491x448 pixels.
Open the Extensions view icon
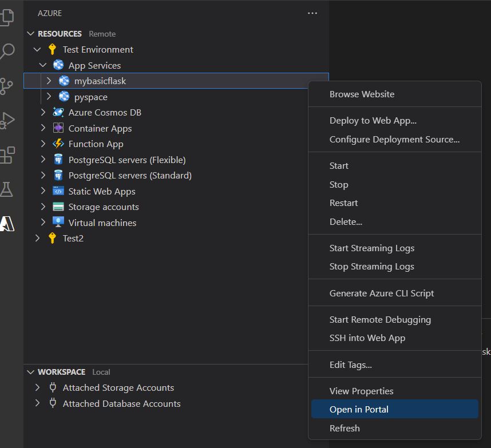click(x=7, y=154)
